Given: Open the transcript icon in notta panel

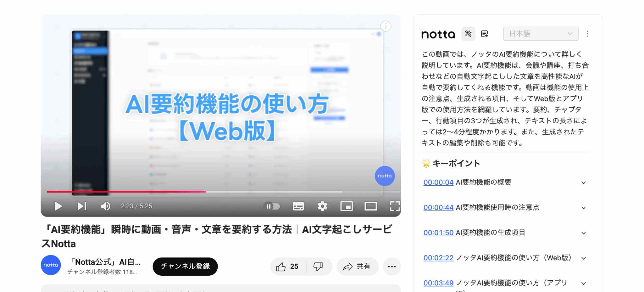Looking at the screenshot, I should coord(485,34).
